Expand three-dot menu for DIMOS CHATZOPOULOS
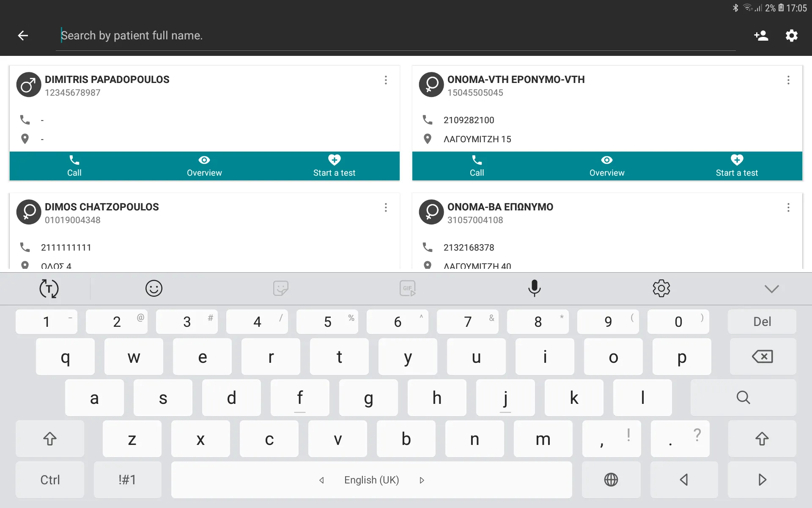 [x=386, y=208]
